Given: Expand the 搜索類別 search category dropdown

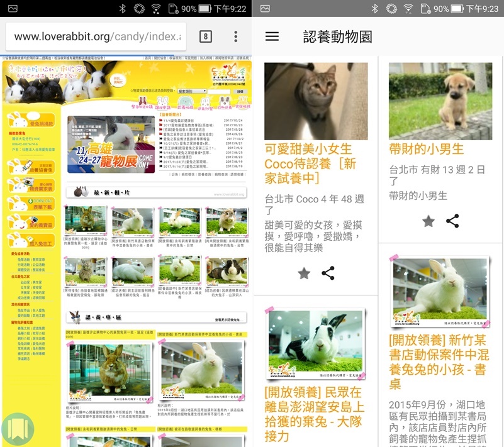Looking at the screenshot, I should (192, 91).
